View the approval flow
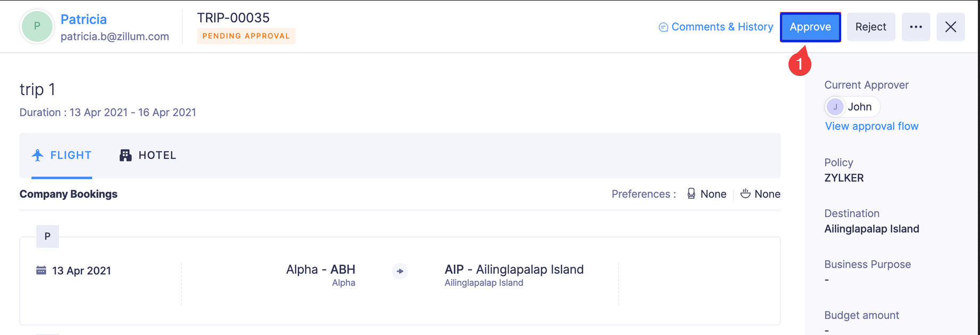 point(871,126)
